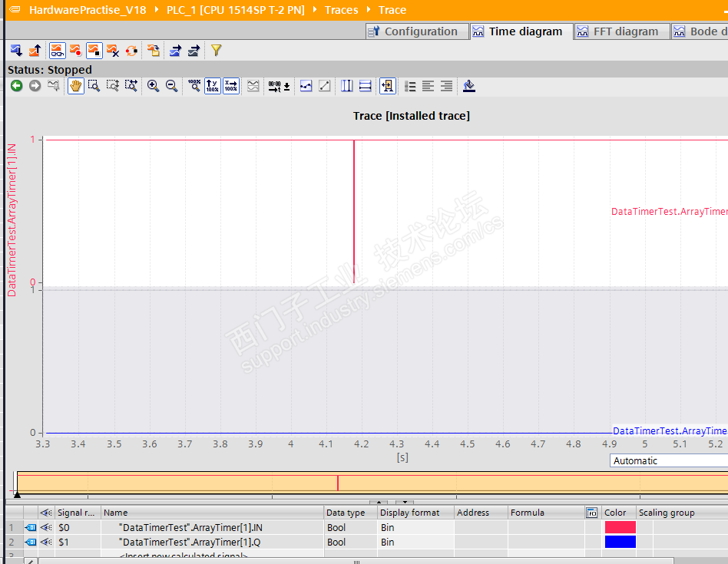This screenshot has height=564, width=728.
Task: Toggle the vertical measurement cursors
Action: point(347,86)
